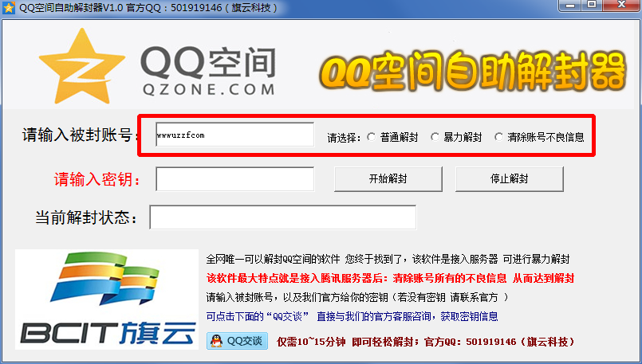Click red line 该软件最大特点就是接入腾讯服务器后
The height and width of the screenshot is (364, 642).
coord(390,279)
